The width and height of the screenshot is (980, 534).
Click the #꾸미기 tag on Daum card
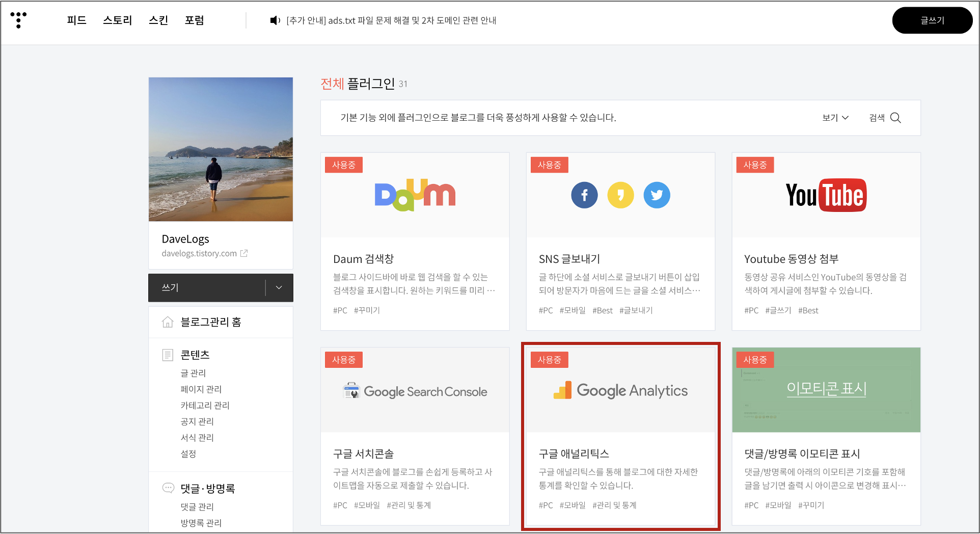click(367, 310)
